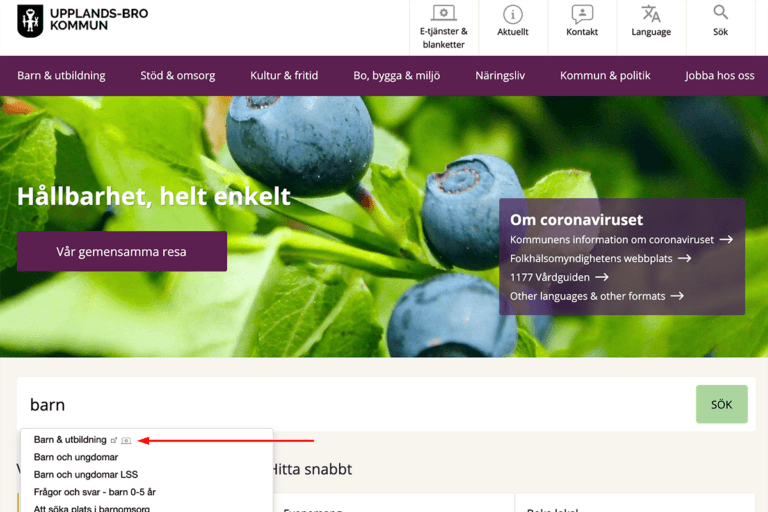Select Barn och ungdomar suggestion
This screenshot has height=512, width=768.
tap(76, 457)
